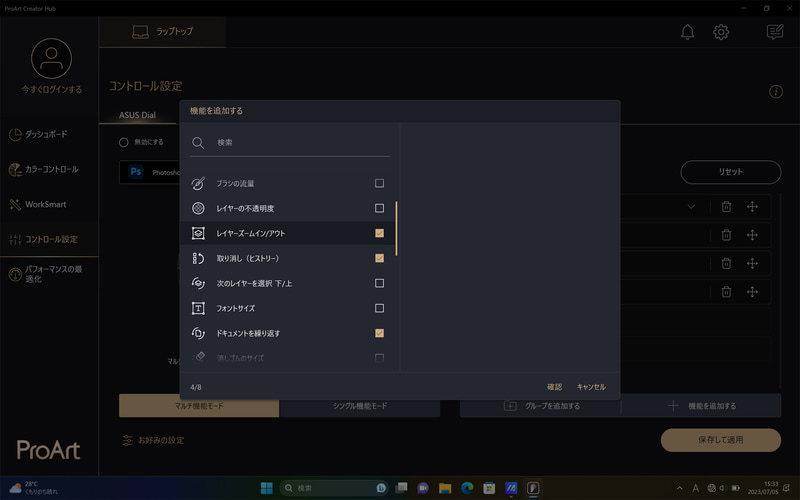Click the 保存して適用 button

pos(720,440)
